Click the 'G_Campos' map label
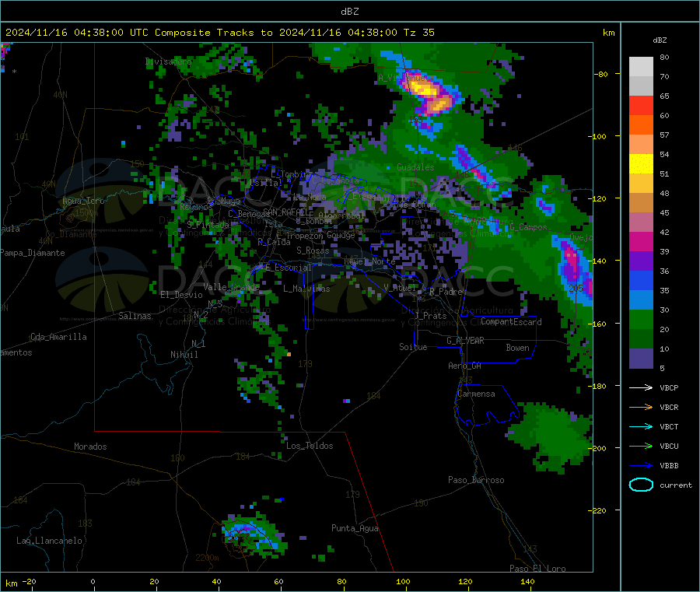 [528, 227]
